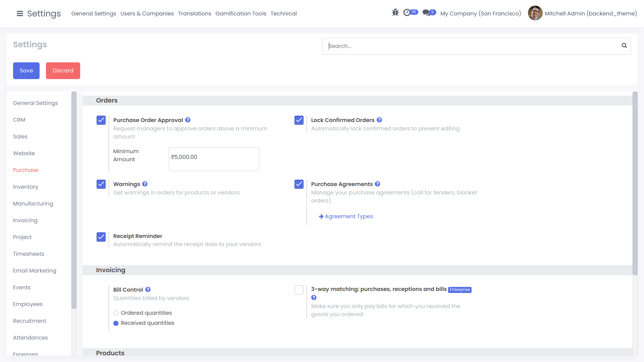Open the Technical dropdown menu
Image resolution: width=644 pixels, height=362 pixels.
[283, 13]
